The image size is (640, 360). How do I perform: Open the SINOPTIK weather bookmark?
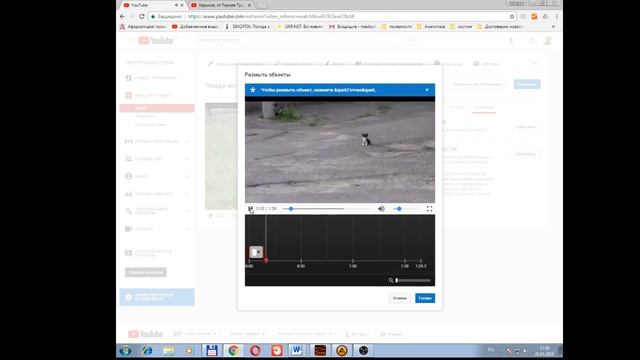coord(248,27)
